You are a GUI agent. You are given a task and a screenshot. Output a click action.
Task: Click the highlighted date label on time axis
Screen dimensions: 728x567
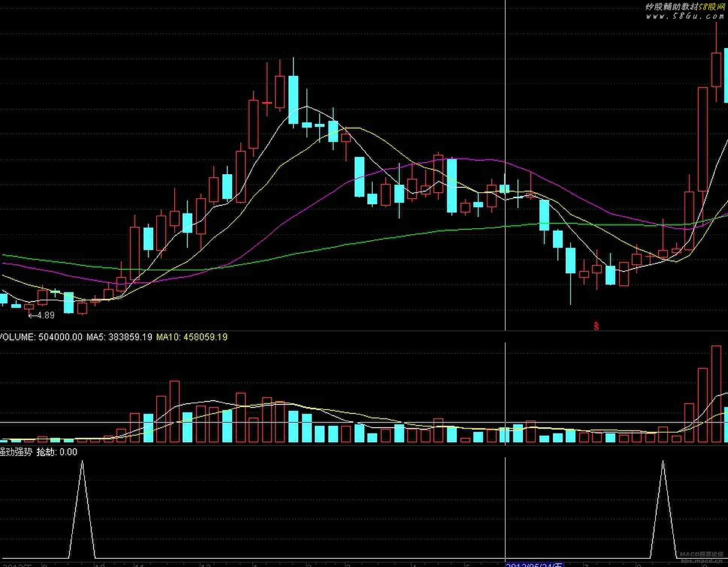click(x=534, y=564)
